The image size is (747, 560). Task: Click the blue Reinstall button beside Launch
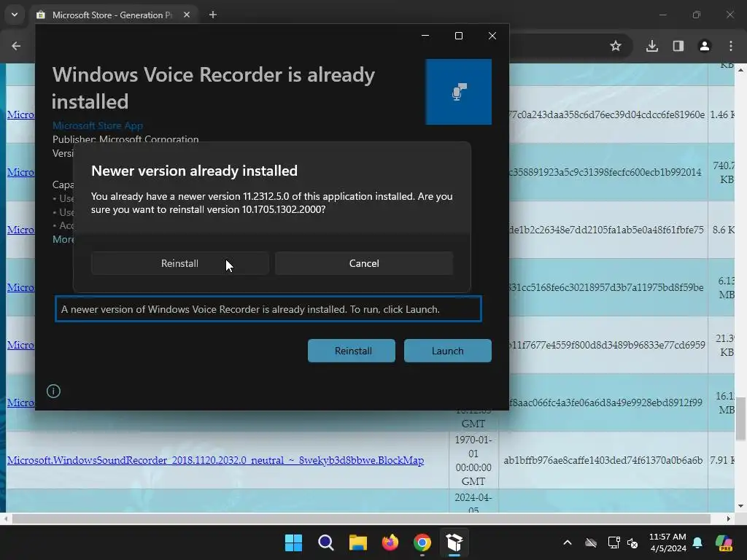click(x=352, y=351)
